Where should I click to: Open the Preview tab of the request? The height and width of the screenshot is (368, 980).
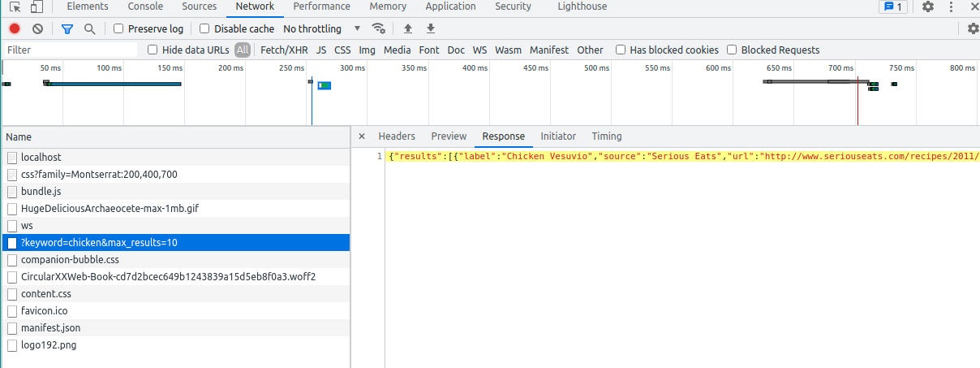(449, 136)
